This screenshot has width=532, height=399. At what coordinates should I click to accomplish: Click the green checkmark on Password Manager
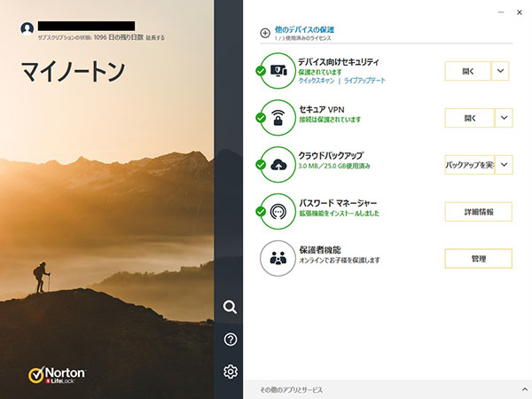tap(261, 211)
